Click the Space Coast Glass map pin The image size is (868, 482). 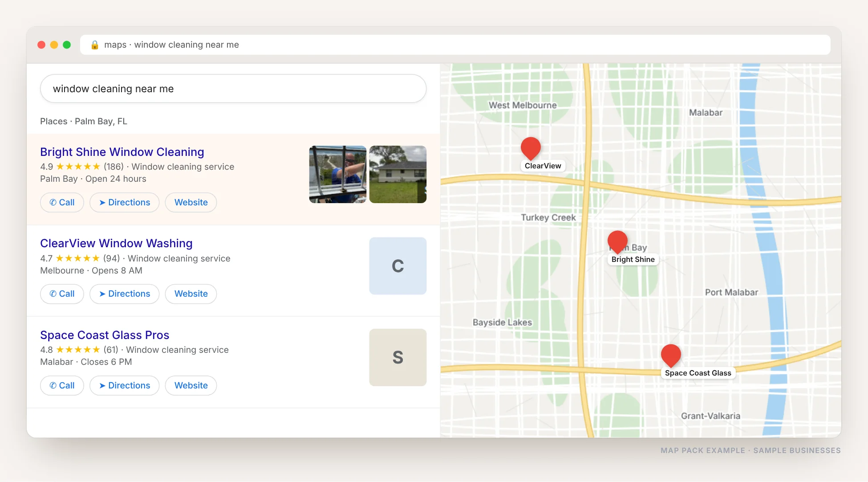click(671, 355)
